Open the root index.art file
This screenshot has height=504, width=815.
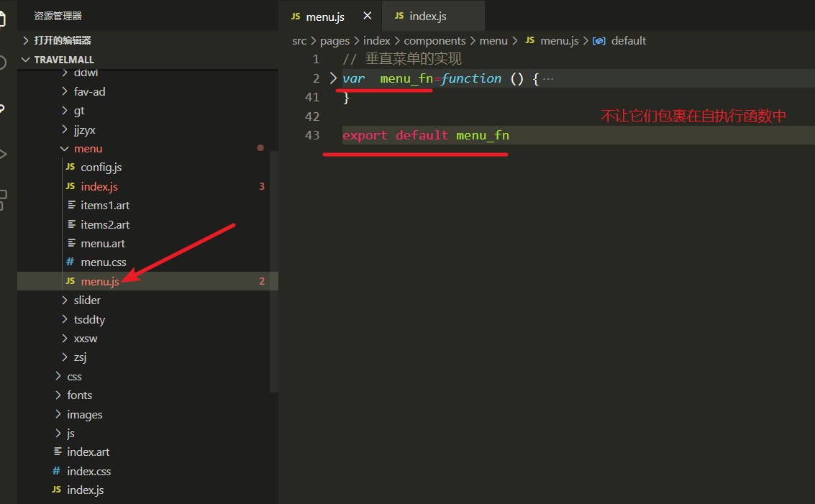pyautogui.click(x=88, y=452)
